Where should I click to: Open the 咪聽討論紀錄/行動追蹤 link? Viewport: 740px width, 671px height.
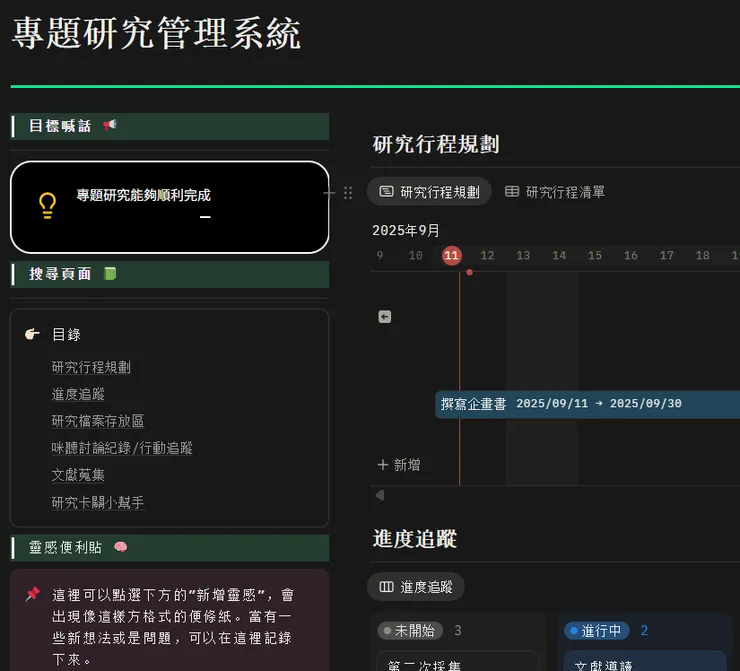(122, 448)
